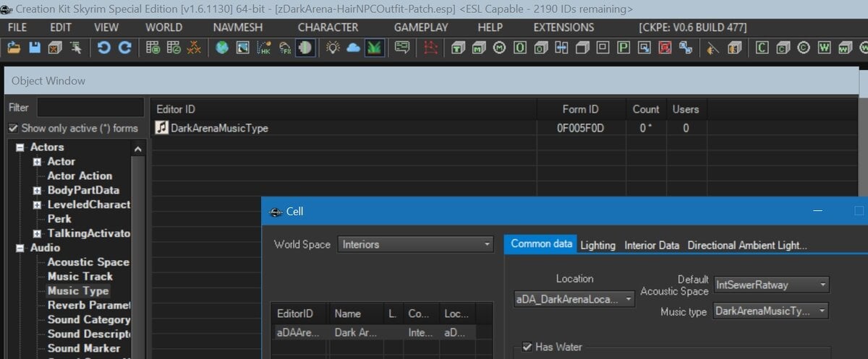Viewport: 868px width, 359px height.
Task: Toggle the cloud sky icon
Action: tap(353, 48)
